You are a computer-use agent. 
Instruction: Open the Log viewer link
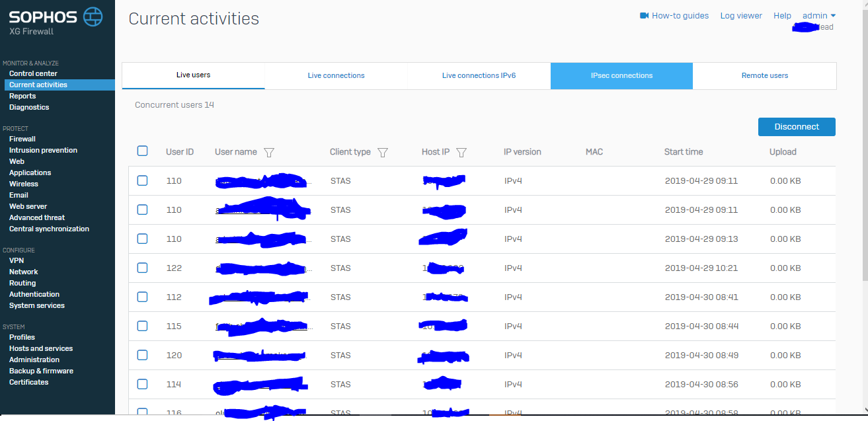[741, 16]
